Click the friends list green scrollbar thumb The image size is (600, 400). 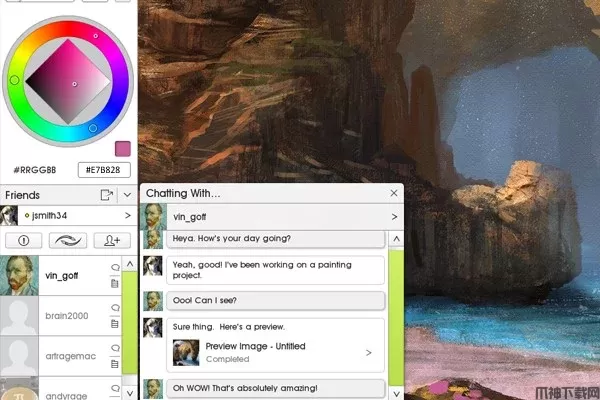130,323
